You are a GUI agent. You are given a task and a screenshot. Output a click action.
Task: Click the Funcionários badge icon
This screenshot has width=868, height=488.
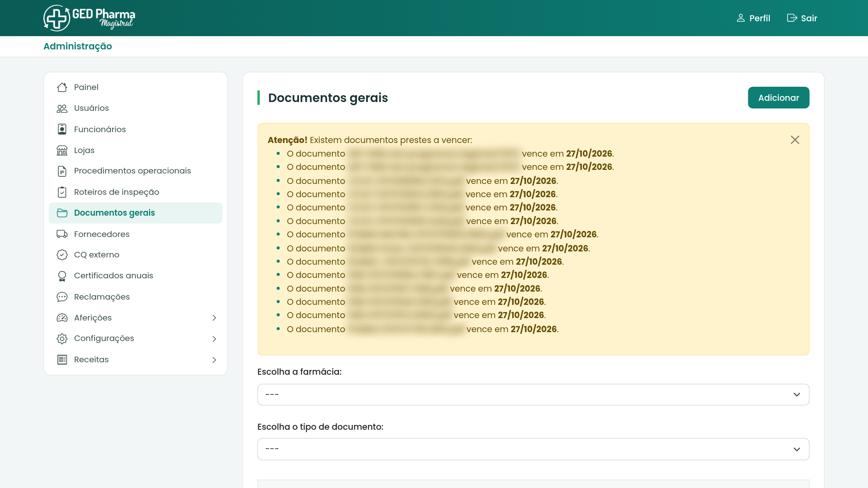tap(62, 129)
